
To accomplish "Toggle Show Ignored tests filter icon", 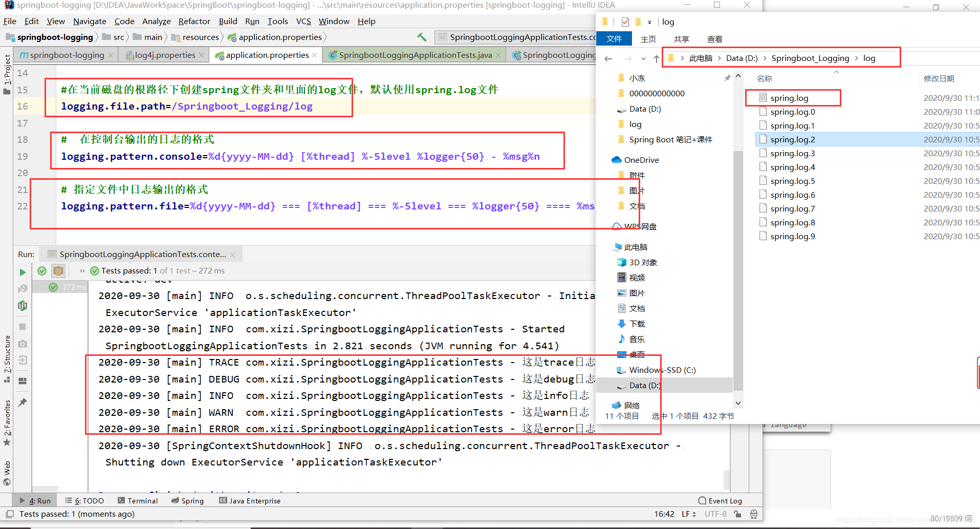I will (58, 271).
